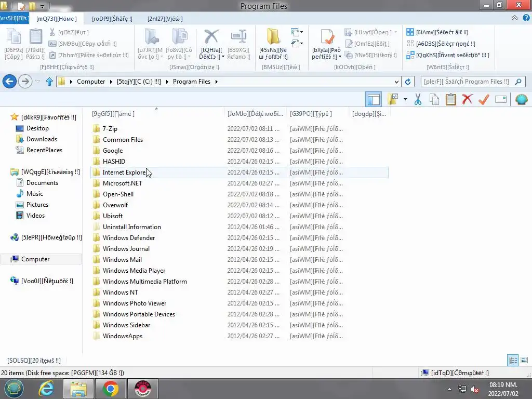Expand the Properties dropdown arrow
The height and width of the screenshot is (399, 532).
click(x=340, y=57)
